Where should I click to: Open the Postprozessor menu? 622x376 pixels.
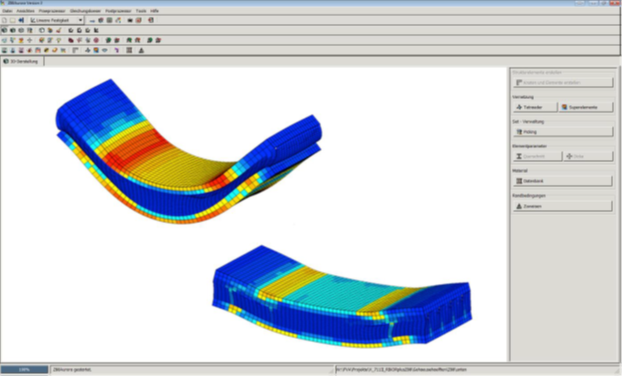[x=118, y=11]
